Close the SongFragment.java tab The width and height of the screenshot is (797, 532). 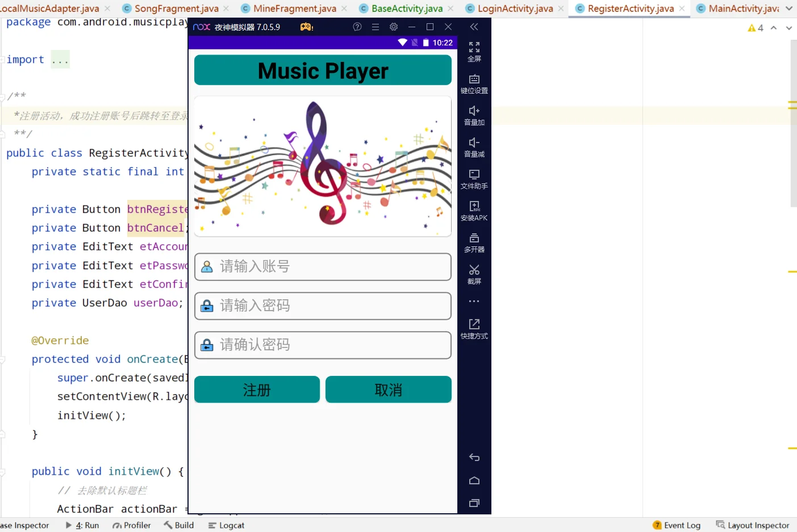click(x=226, y=9)
